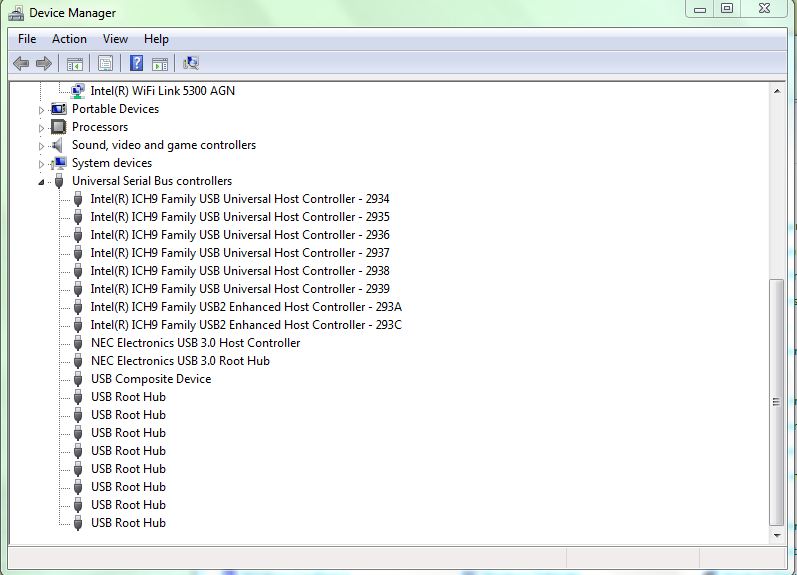Minimize the Device Manager window
This screenshot has height=575, width=797.
(x=700, y=9)
